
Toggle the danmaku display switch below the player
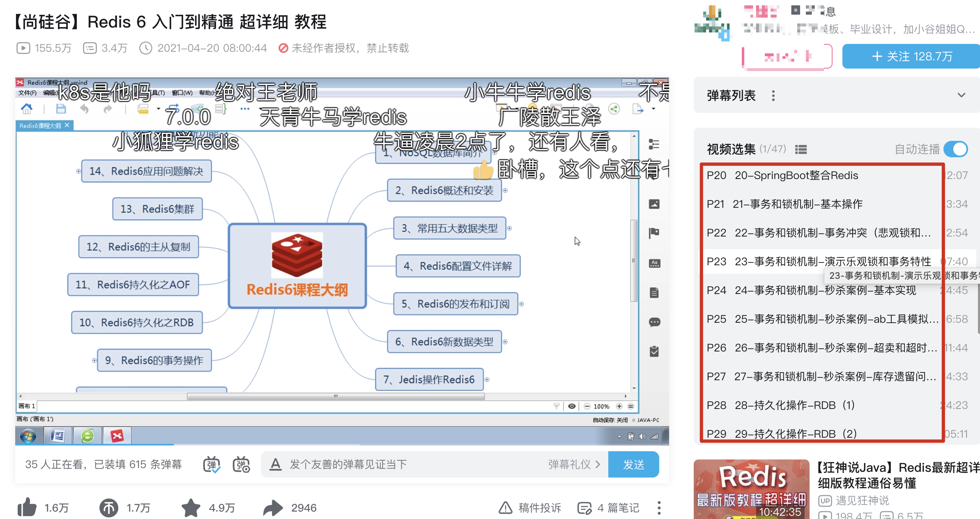tap(212, 464)
